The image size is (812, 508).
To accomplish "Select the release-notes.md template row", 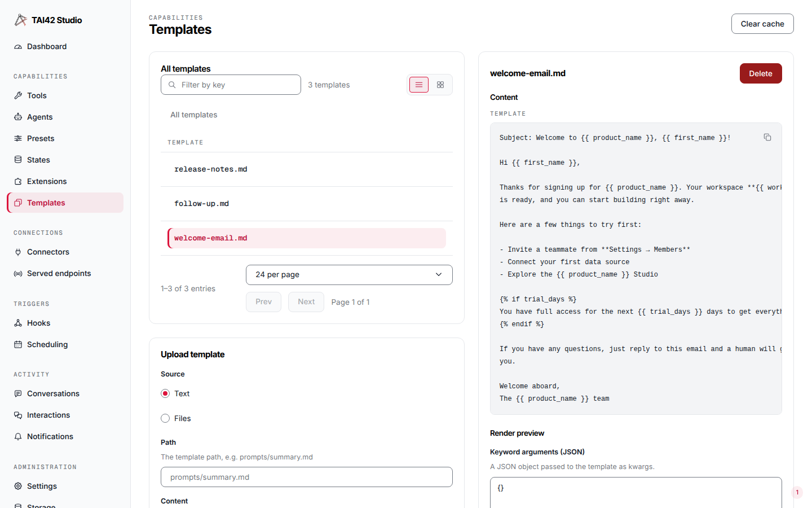I will pos(307,169).
